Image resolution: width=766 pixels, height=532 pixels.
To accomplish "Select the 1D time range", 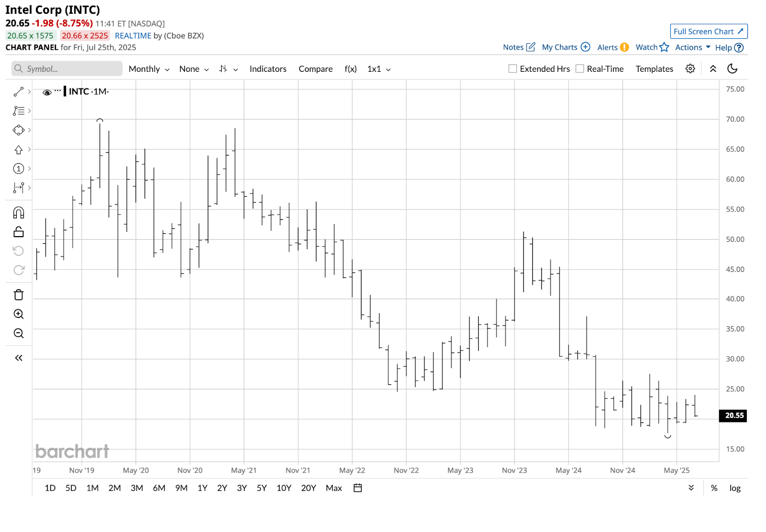I will (x=50, y=488).
